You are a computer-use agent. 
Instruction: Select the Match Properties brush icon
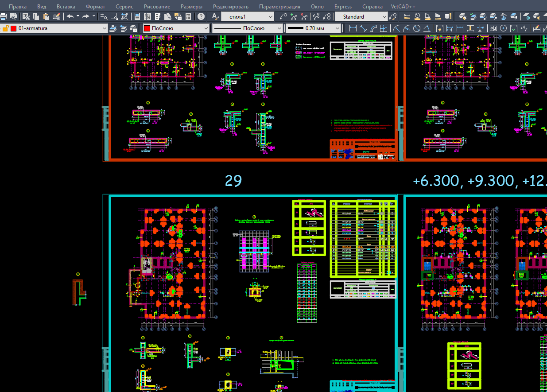[57, 16]
